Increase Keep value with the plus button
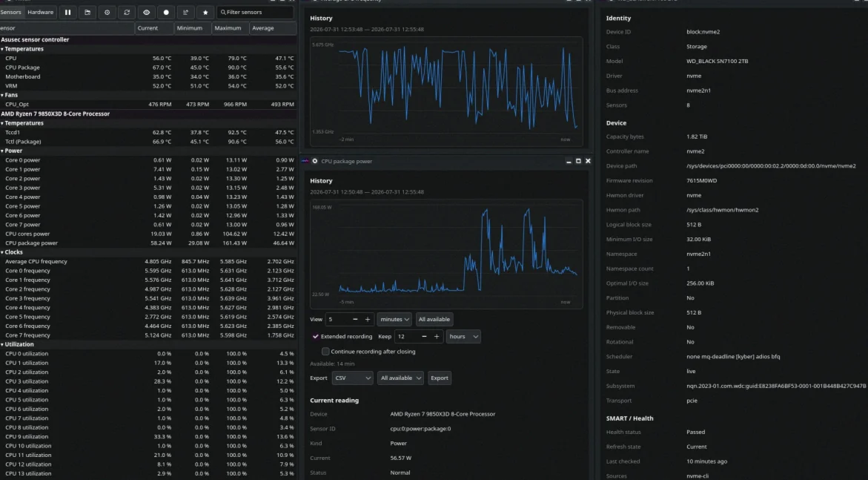Screen dimensions: 868x480 pos(437,336)
